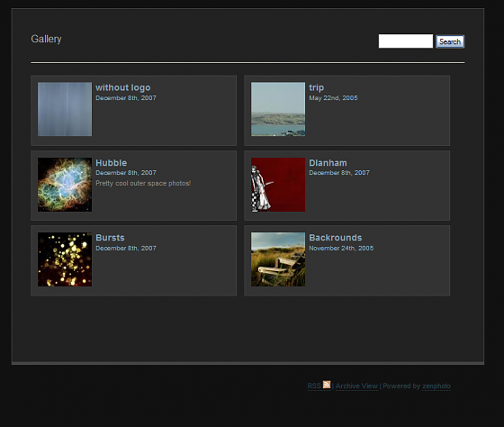The image size is (504, 427).
Task: Click the RSS text link
Action: (314, 386)
